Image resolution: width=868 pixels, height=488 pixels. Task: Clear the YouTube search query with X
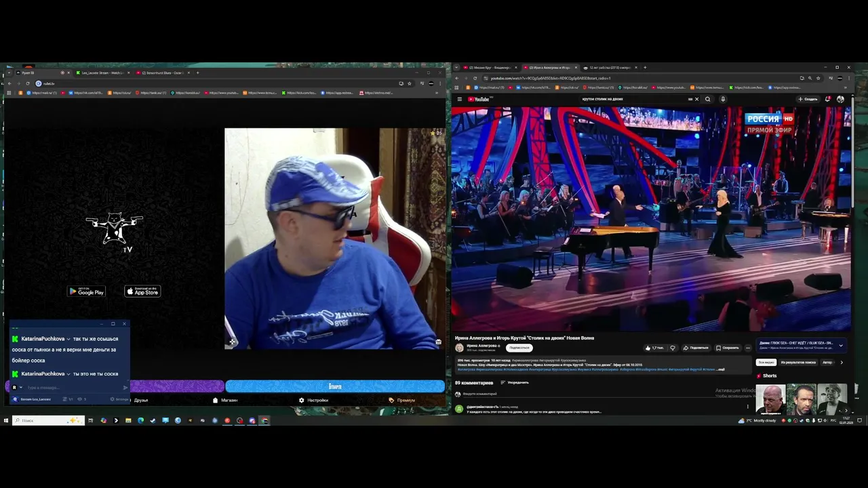pyautogui.click(x=696, y=99)
